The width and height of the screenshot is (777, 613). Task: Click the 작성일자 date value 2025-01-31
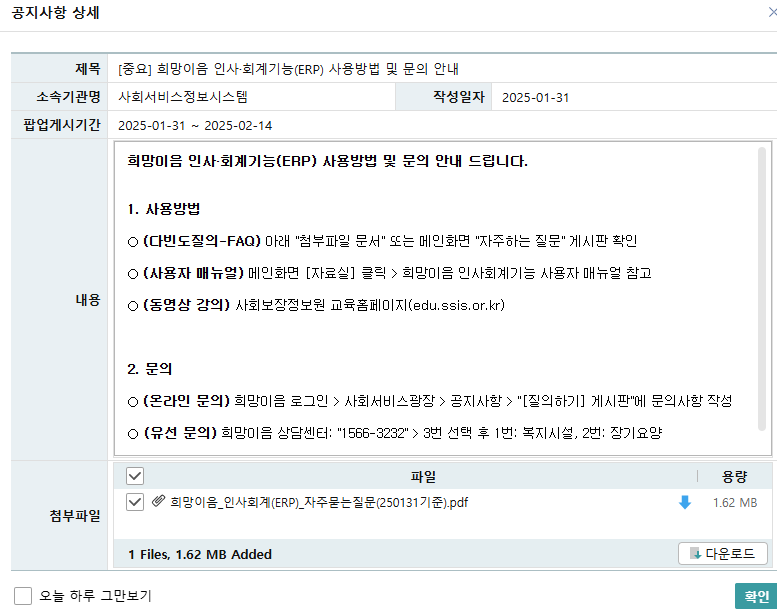click(535, 98)
